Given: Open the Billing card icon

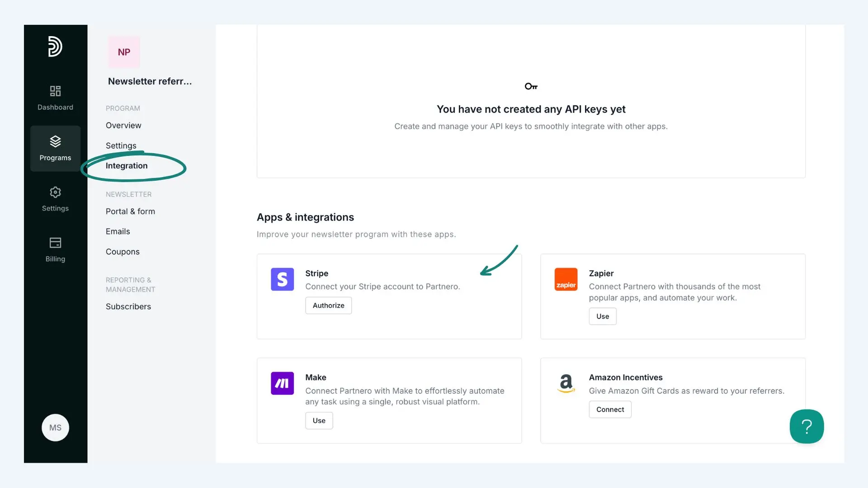Looking at the screenshot, I should pos(55,243).
